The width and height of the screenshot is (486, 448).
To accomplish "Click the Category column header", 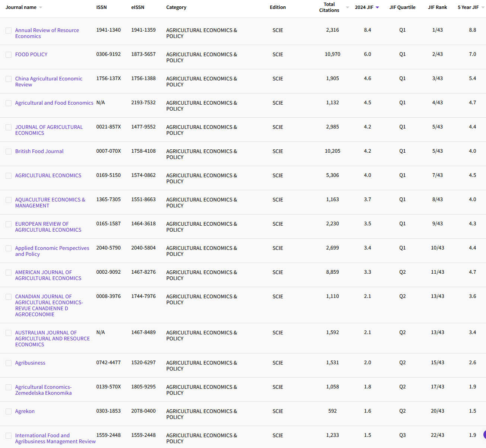I will coord(176,7).
